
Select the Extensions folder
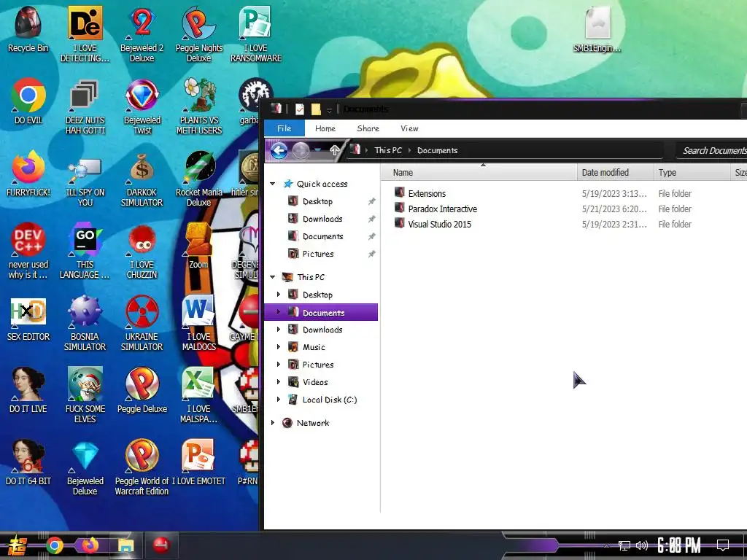427,193
